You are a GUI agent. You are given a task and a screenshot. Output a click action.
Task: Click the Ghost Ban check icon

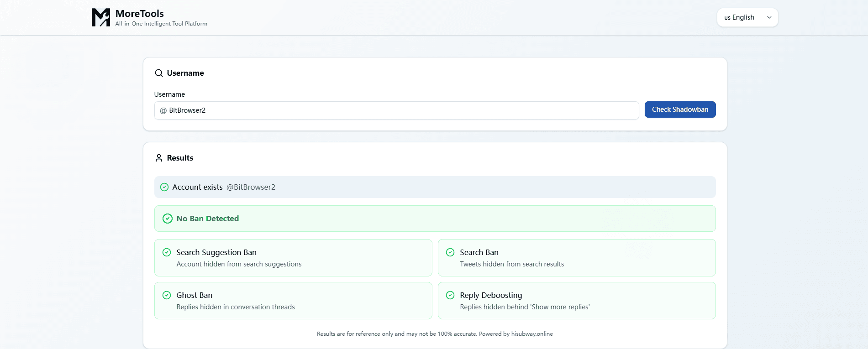pos(167,295)
